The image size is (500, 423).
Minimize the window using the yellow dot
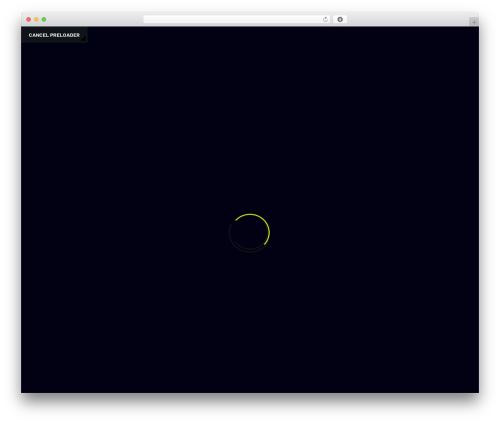point(36,20)
